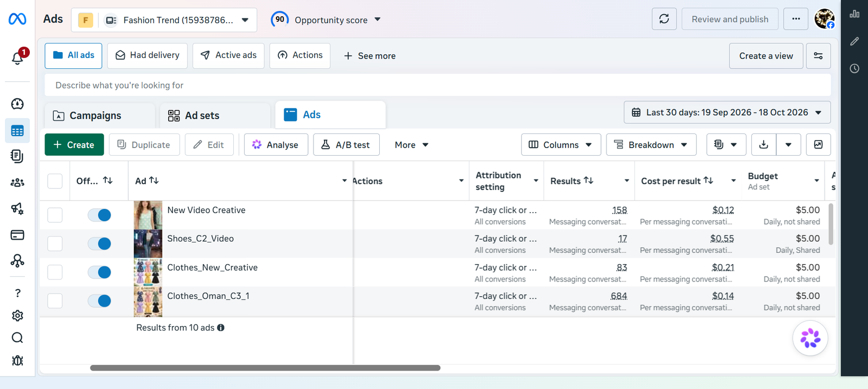Screen dimensions: 868x389
Task: Turn off Clothes_New_Creative ad toggle
Action: click(99, 272)
